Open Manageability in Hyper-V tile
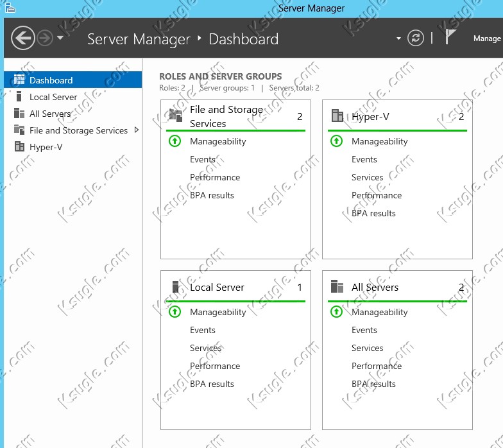The width and height of the screenshot is (503, 448). 380,141
